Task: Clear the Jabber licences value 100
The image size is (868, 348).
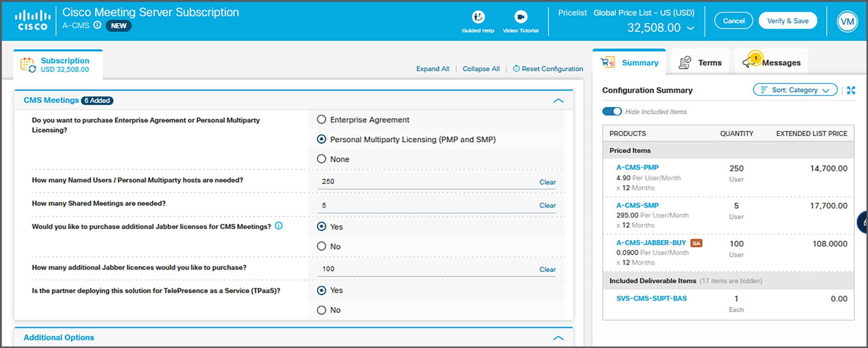Action: coord(547,269)
